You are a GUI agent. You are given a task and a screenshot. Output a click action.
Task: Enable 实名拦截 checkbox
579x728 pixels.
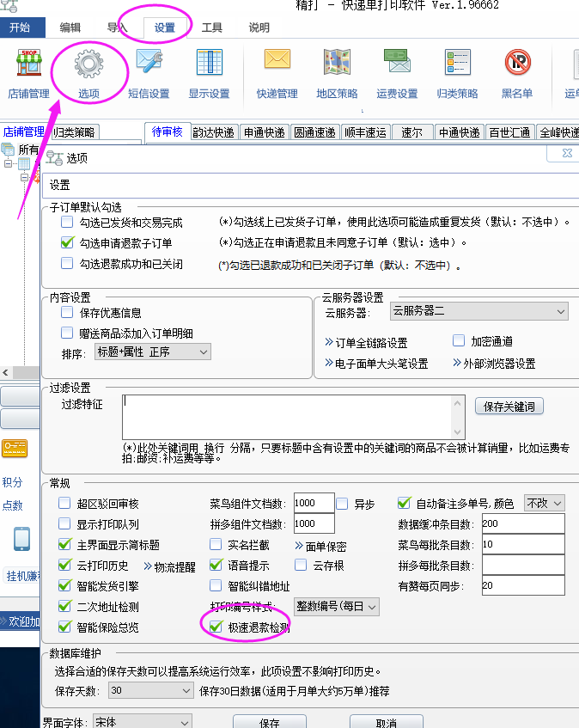216,544
